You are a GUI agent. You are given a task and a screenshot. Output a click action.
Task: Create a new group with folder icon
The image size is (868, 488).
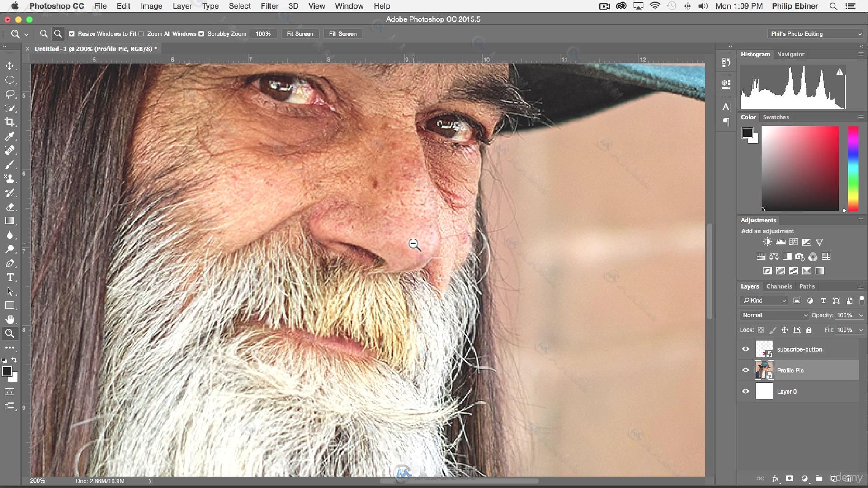tap(819, 479)
